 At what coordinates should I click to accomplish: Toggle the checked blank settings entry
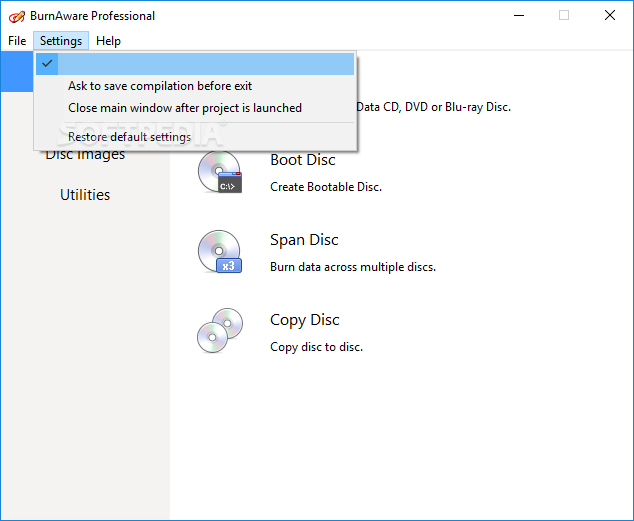tap(195, 63)
